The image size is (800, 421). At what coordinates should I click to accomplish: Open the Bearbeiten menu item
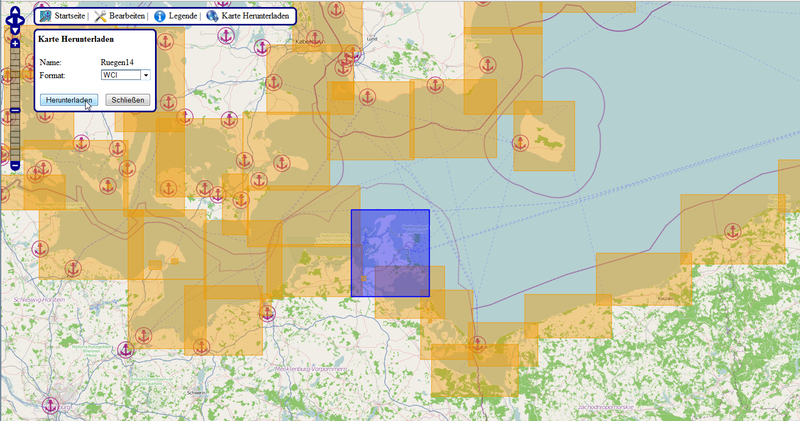click(x=126, y=17)
